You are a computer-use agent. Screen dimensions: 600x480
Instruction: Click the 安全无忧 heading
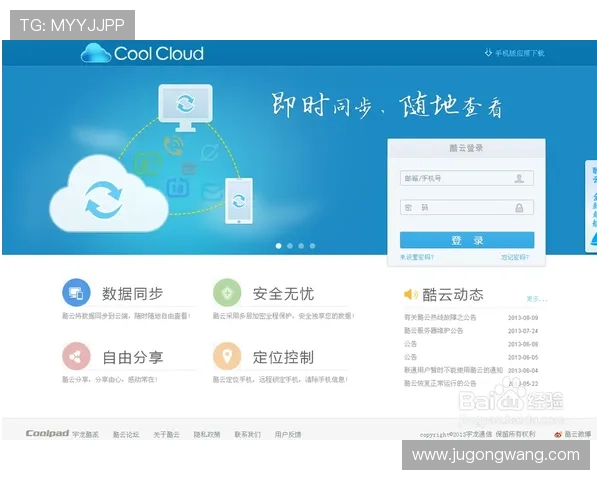pos(283,294)
